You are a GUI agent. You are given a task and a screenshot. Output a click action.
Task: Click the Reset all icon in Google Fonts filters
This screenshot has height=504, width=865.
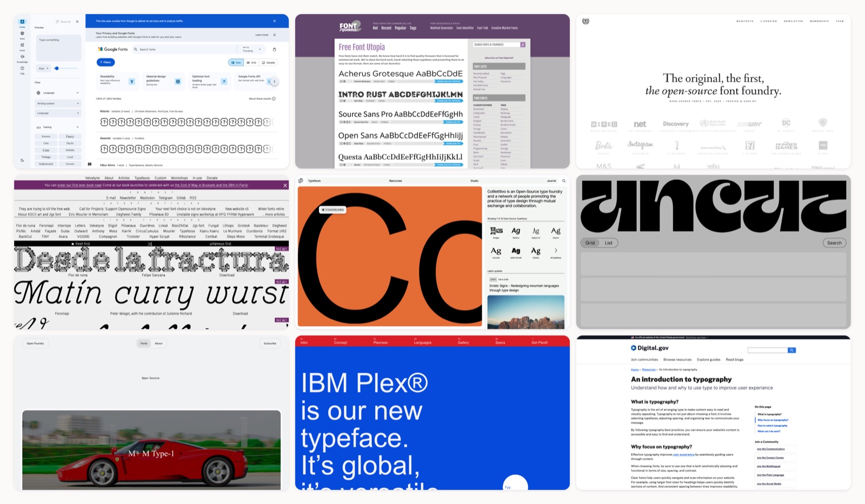pyautogui.click(x=57, y=22)
